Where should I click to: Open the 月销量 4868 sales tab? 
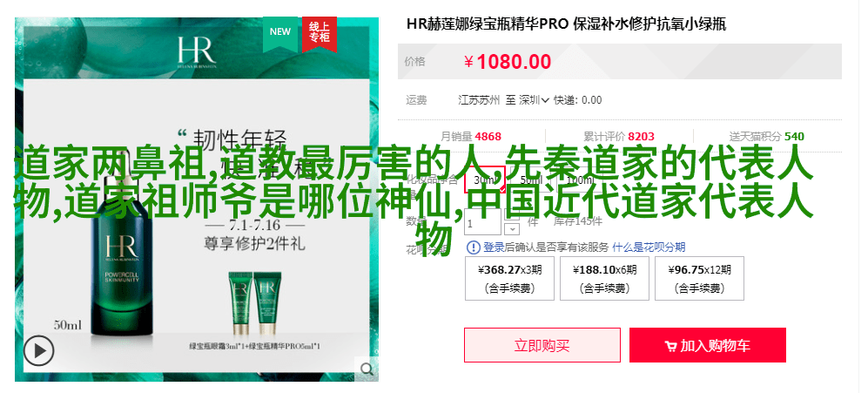click(x=471, y=136)
